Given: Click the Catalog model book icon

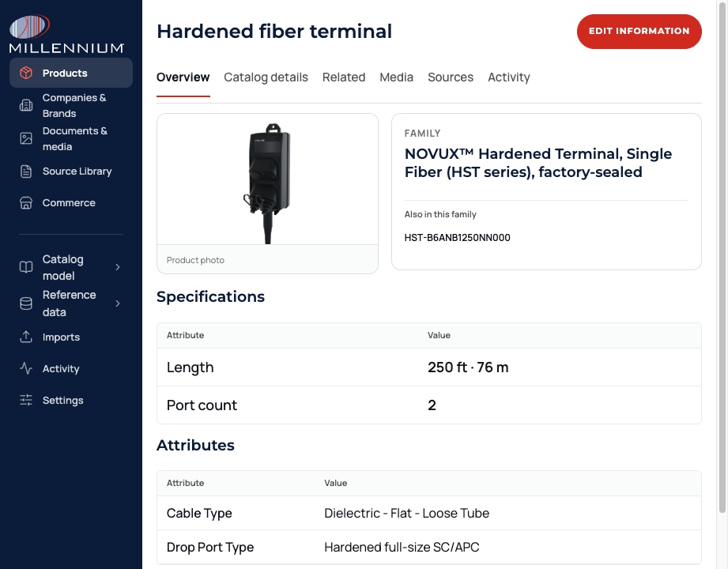Looking at the screenshot, I should pos(26,267).
